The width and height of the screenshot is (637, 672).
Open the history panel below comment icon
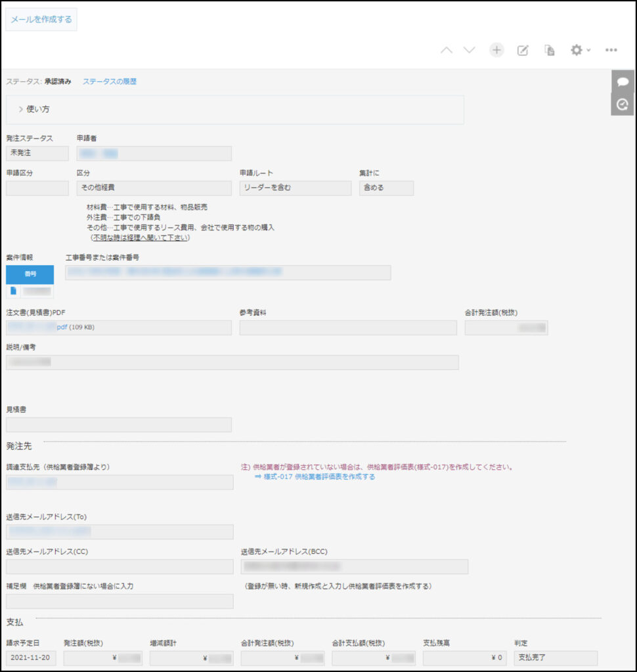click(x=622, y=104)
